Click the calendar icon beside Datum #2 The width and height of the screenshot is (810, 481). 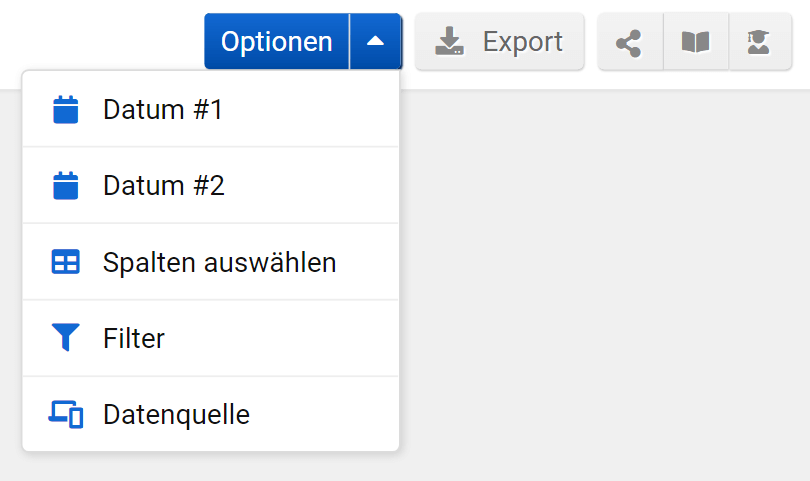65,186
